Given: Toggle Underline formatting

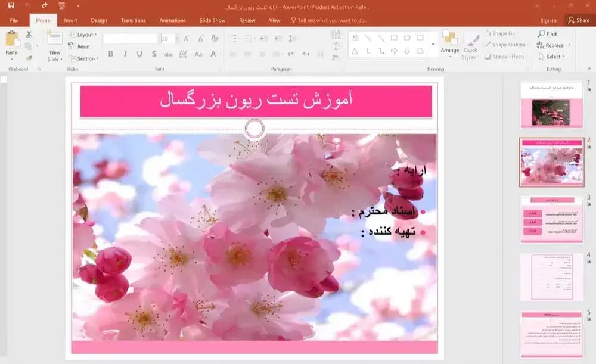Looking at the screenshot, I should pyautogui.click(x=139, y=54).
